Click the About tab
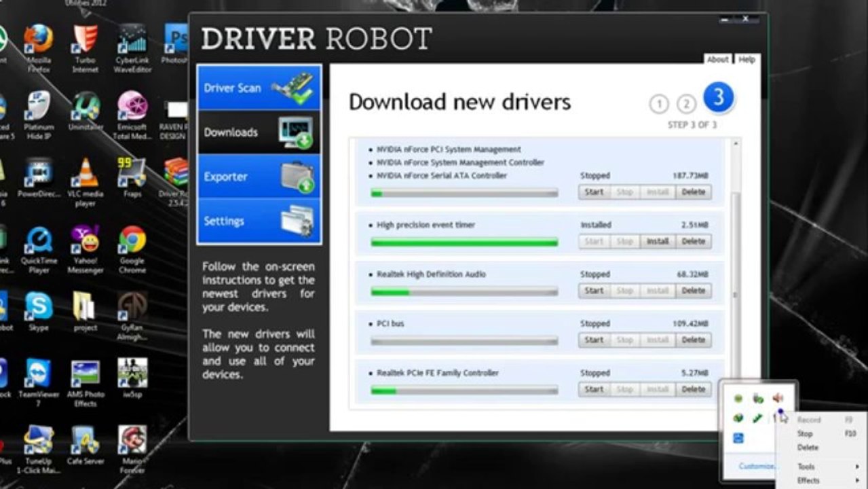The width and height of the screenshot is (868, 489). 717,59
